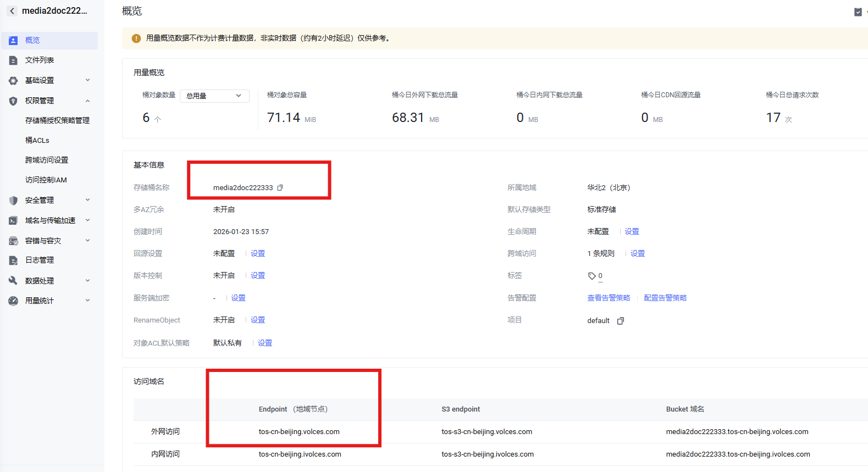
Task: Copy the default project name
Action: [621, 321]
